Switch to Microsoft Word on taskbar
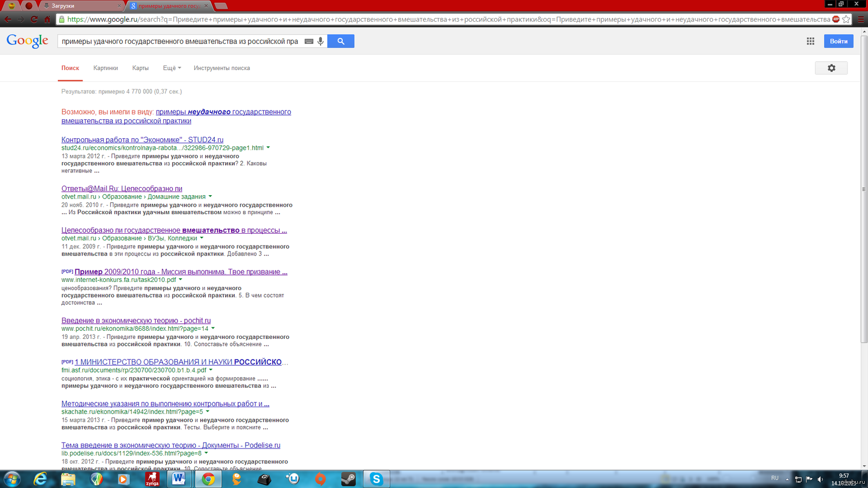This screenshot has width=868, height=488. (179, 479)
